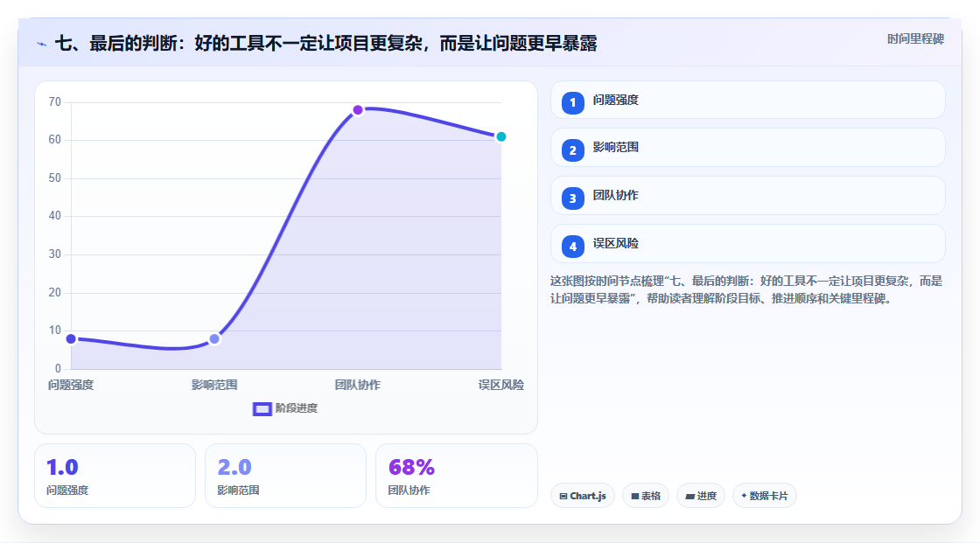Click the 70 y-axis value

pos(55,101)
